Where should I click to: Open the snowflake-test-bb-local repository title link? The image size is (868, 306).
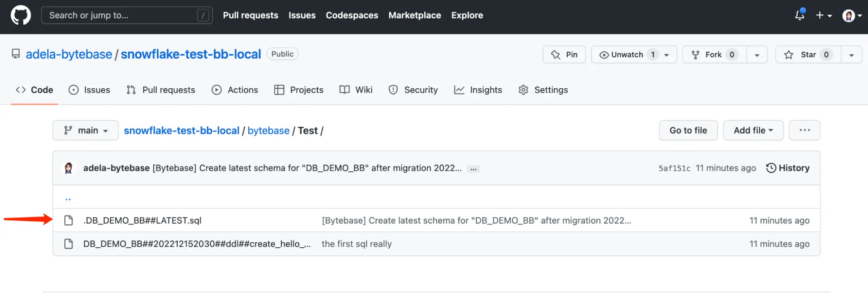tap(191, 54)
